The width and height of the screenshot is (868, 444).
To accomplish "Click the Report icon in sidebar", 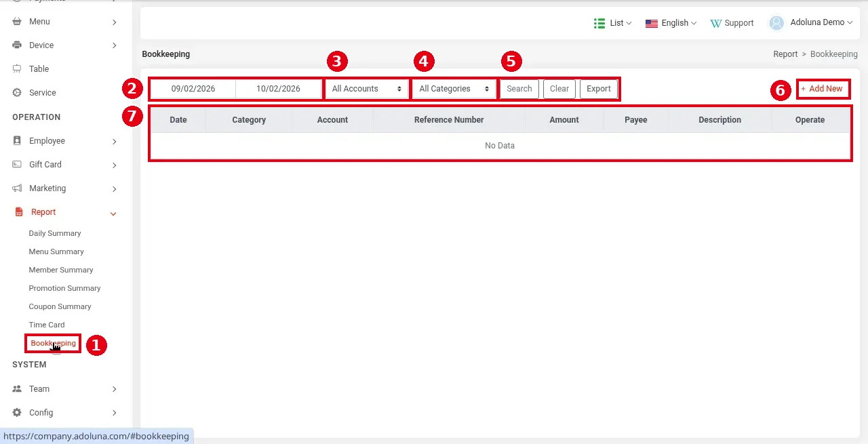I will tap(19, 212).
